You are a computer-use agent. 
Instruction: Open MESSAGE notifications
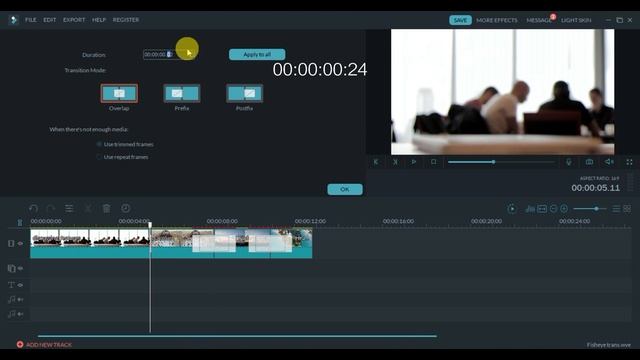pos(539,20)
